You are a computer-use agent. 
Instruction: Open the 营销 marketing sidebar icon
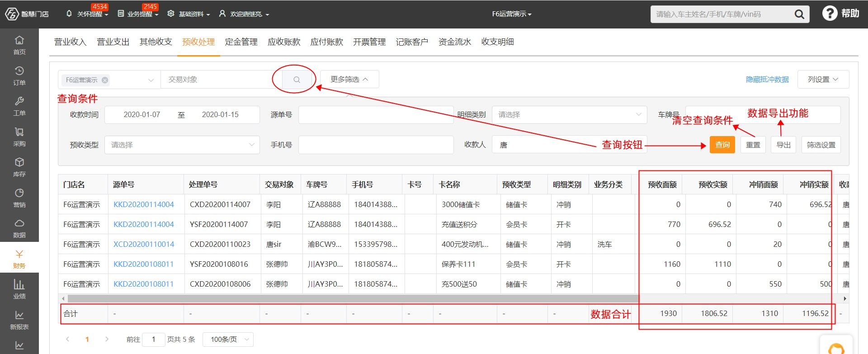tap(19, 198)
